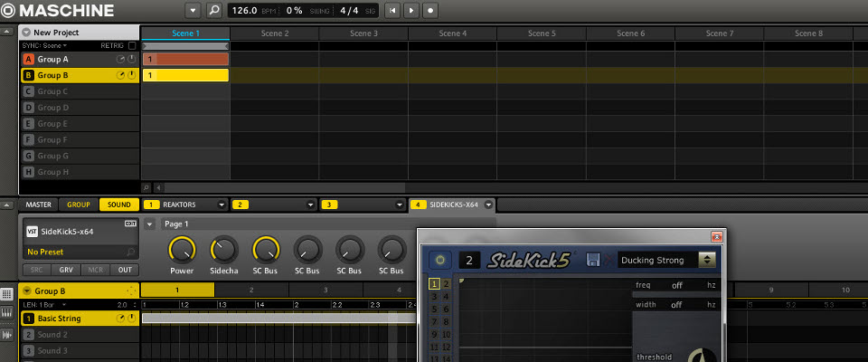Switch to the sampling waveform view icon
868x362 pixels.
tap(6, 334)
